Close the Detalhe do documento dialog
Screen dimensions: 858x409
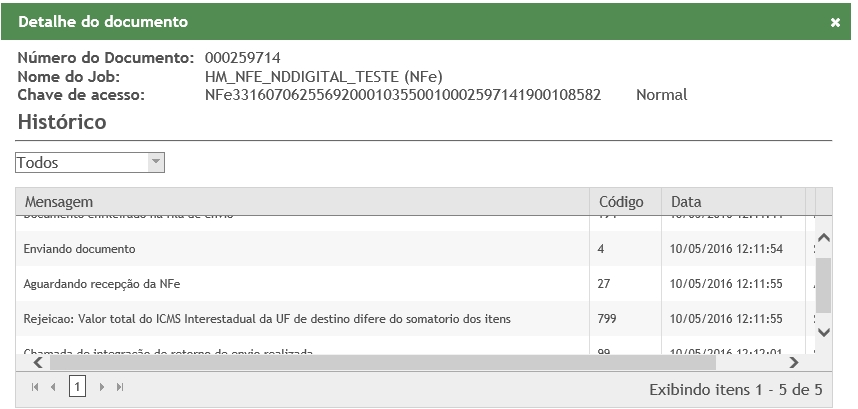coord(835,22)
